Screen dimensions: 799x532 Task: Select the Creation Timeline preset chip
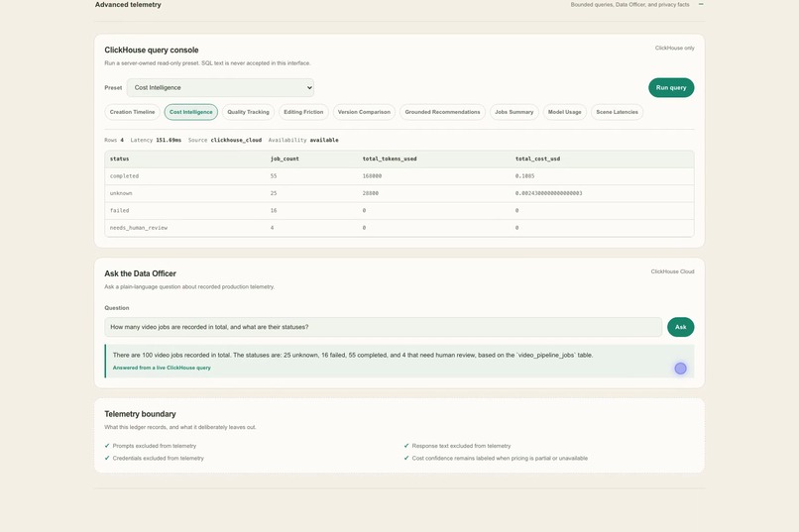click(132, 112)
